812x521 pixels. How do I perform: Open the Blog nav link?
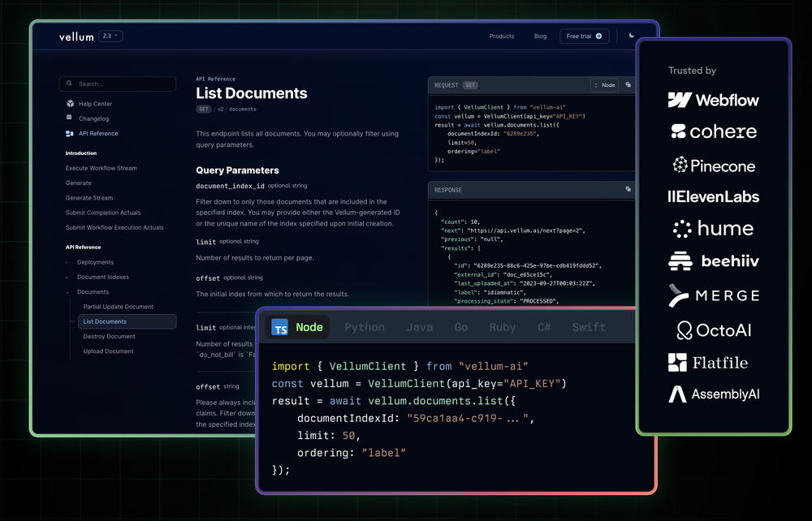[x=540, y=37]
